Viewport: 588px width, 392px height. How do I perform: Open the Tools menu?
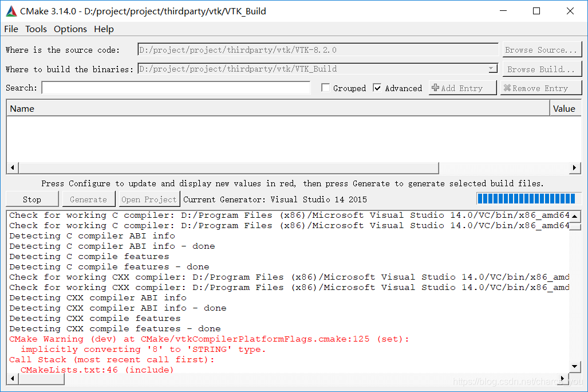click(x=36, y=29)
